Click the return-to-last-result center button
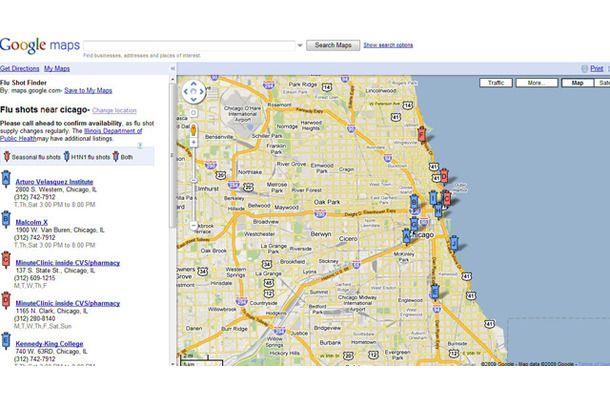 193,92
